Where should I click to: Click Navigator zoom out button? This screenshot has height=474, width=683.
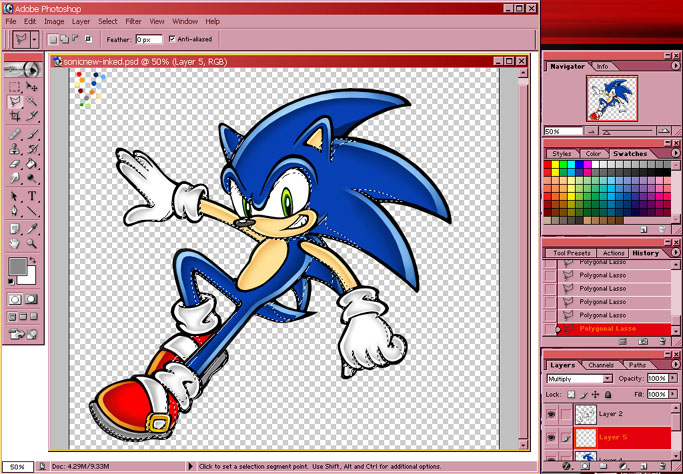pyautogui.click(x=590, y=131)
